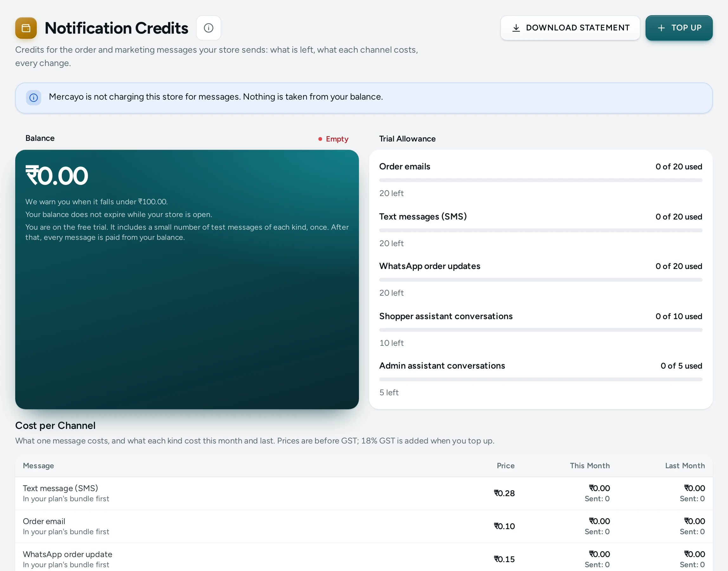Click the Top Up button
This screenshot has width=728, height=571.
tap(679, 28)
